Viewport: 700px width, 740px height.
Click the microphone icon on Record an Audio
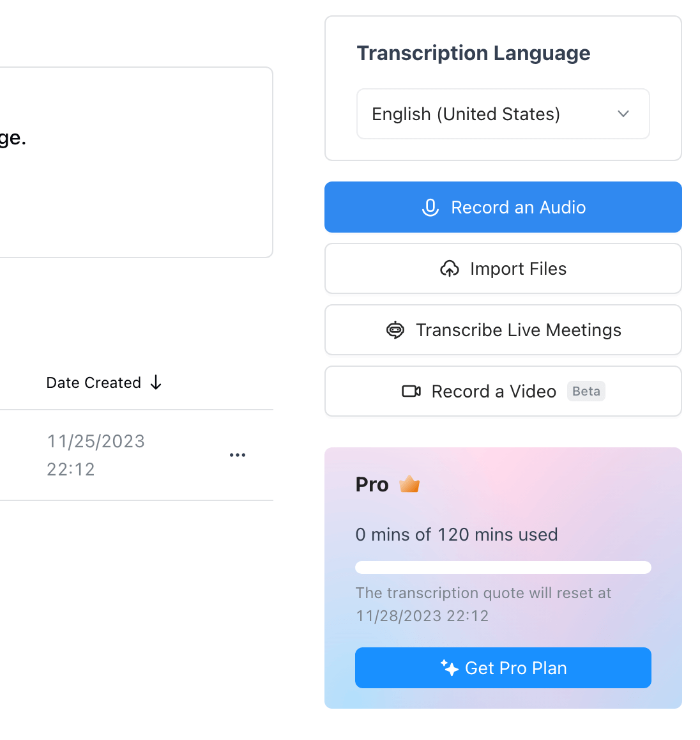click(x=430, y=208)
